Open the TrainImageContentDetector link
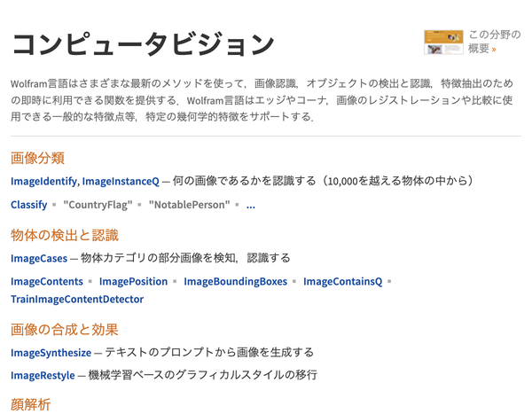The image size is (532, 414). click(x=77, y=299)
